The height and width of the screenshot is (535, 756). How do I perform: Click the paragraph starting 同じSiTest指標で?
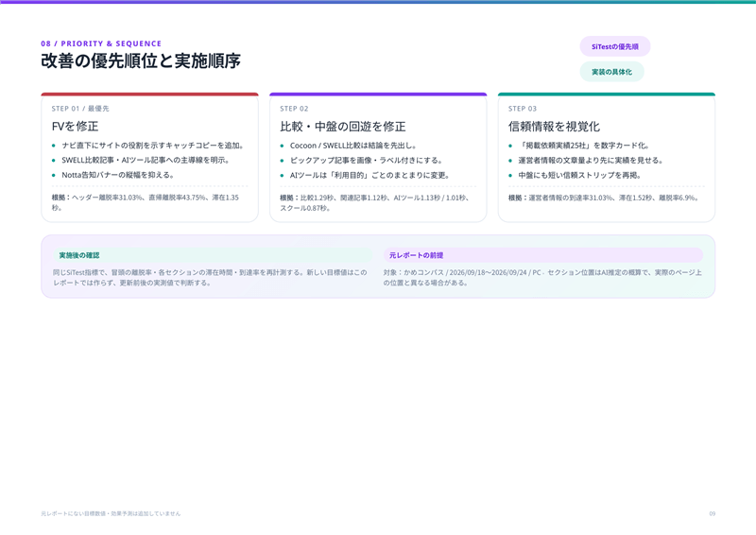[210, 277]
